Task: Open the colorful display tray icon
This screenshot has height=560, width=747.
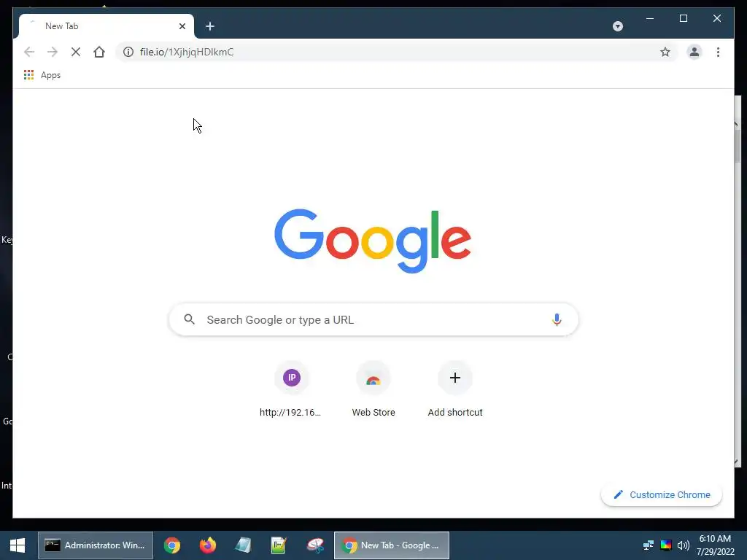Action: pyautogui.click(x=666, y=545)
